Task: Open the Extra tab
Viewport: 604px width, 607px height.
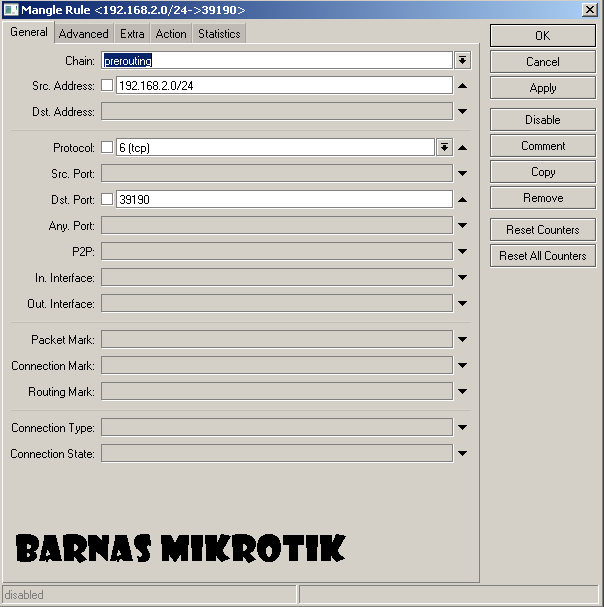Action: click(132, 34)
